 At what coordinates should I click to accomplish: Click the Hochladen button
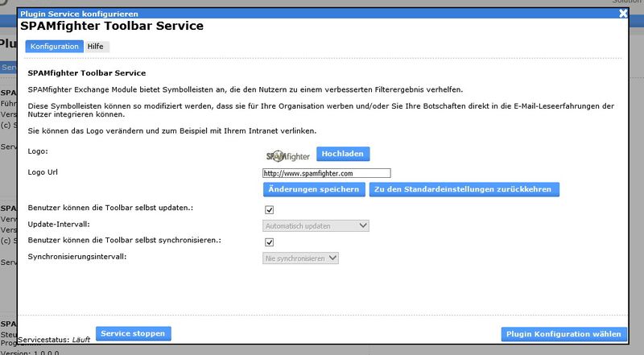343,154
